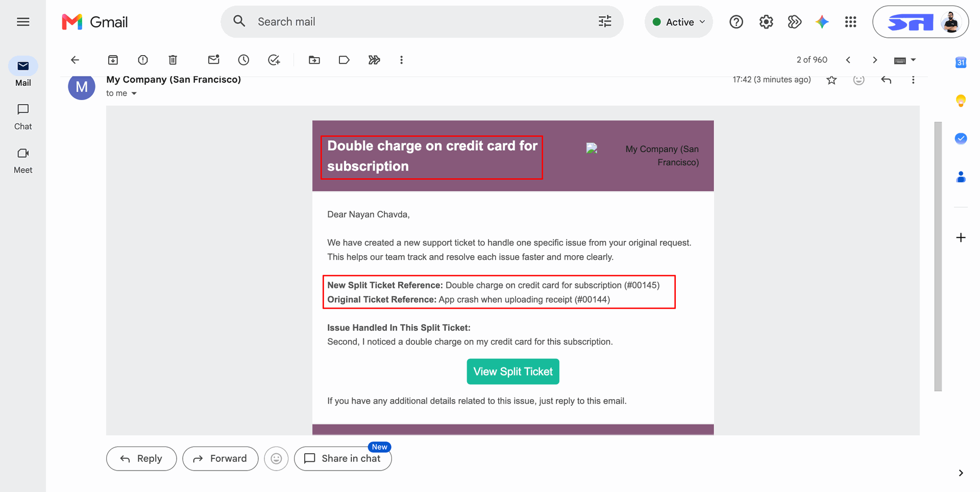Open the Active status dropdown

[x=678, y=22]
